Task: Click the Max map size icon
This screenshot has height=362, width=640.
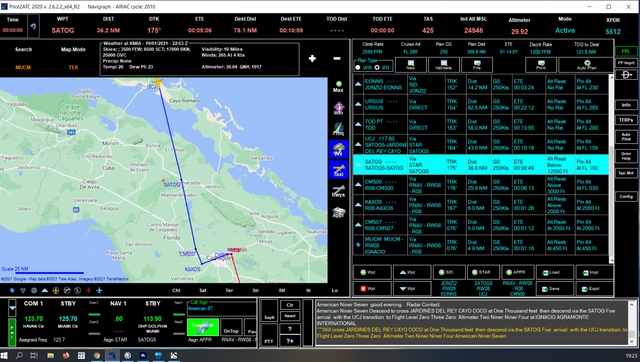Action: point(338,86)
